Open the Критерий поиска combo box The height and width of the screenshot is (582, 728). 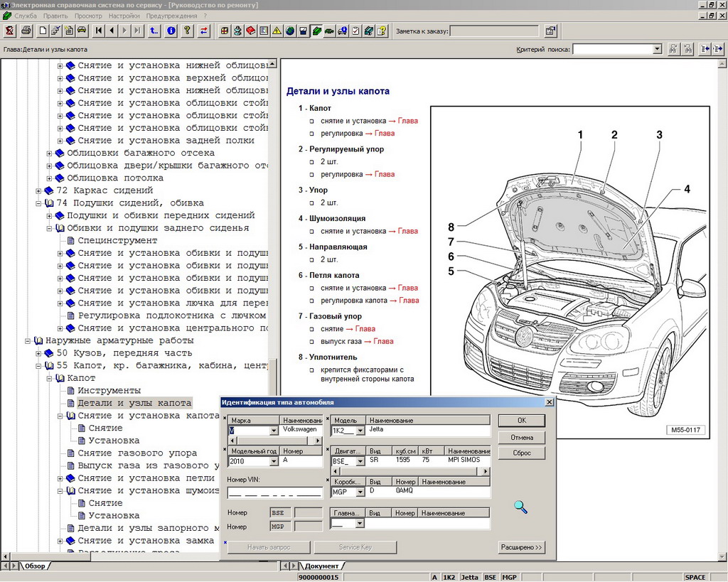point(657,49)
